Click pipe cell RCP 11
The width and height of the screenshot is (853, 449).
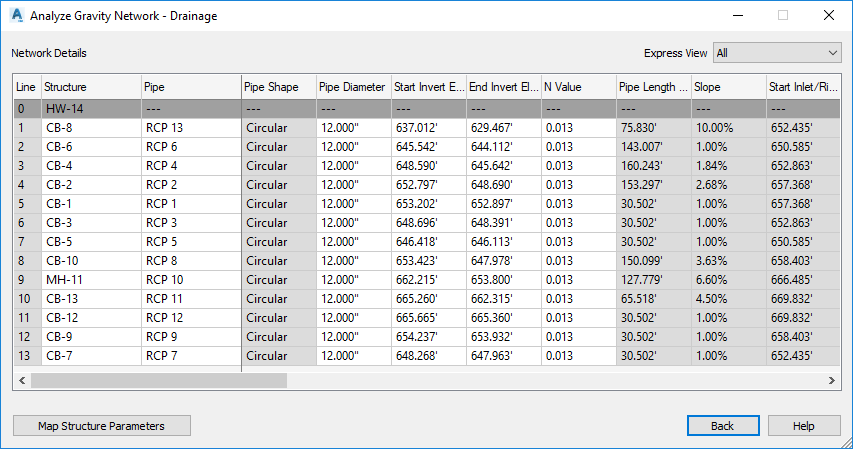(x=191, y=299)
